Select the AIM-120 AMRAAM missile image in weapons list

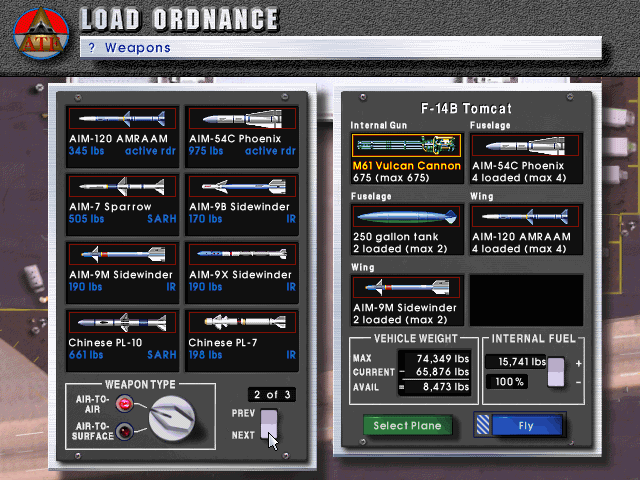tap(122, 118)
